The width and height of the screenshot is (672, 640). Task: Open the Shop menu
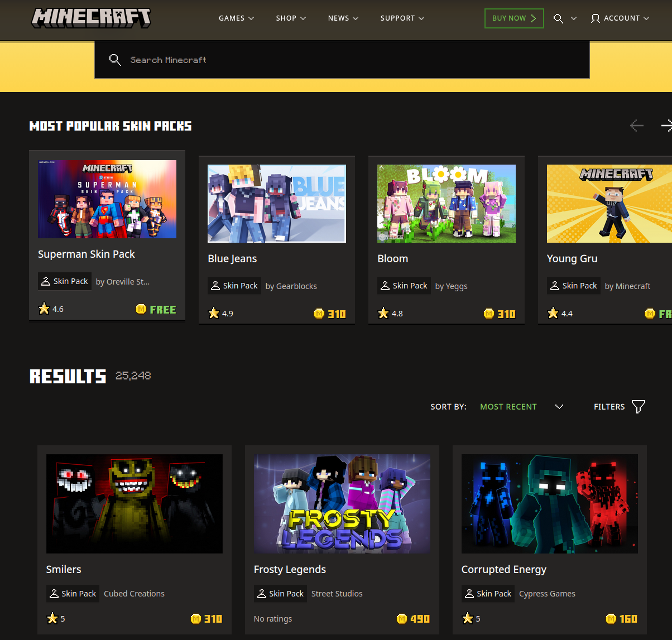pyautogui.click(x=291, y=18)
